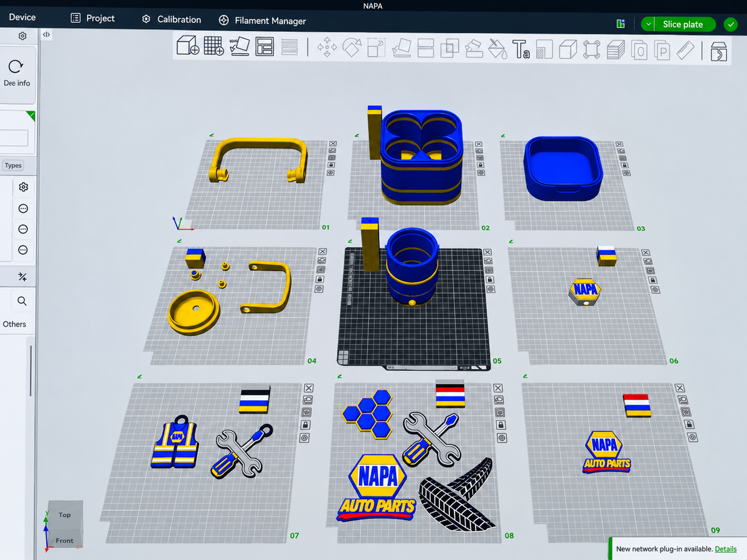Select the NAPA Auto Parts logo on plate 09
This screenshot has height=560, width=747.
607,452
